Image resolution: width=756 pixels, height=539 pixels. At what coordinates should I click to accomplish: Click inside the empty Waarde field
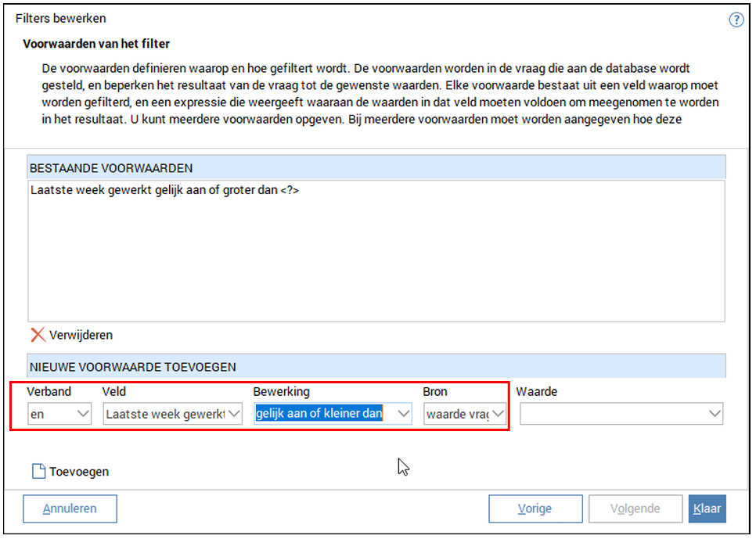(610, 414)
